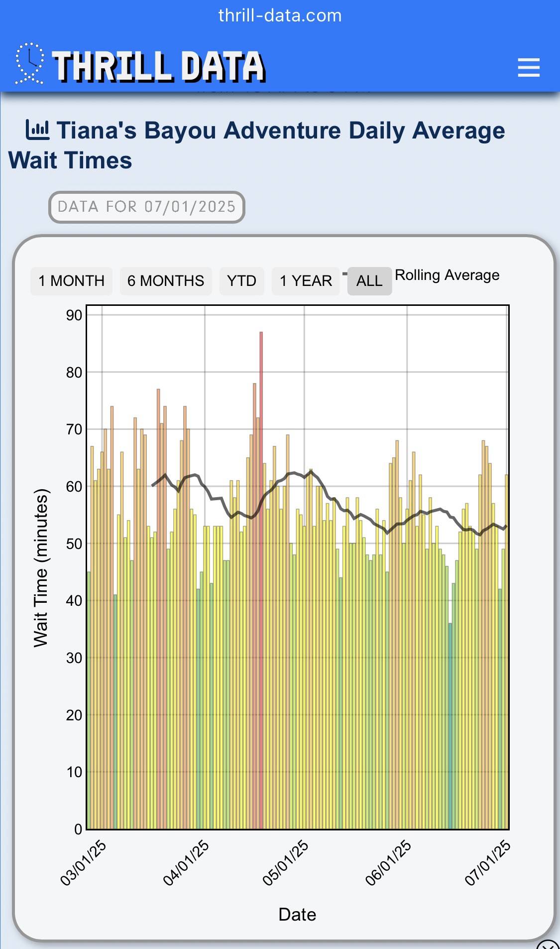This screenshot has width=560, height=949.
Task: Click the 07/01/25 date axis label
Action: [488, 863]
